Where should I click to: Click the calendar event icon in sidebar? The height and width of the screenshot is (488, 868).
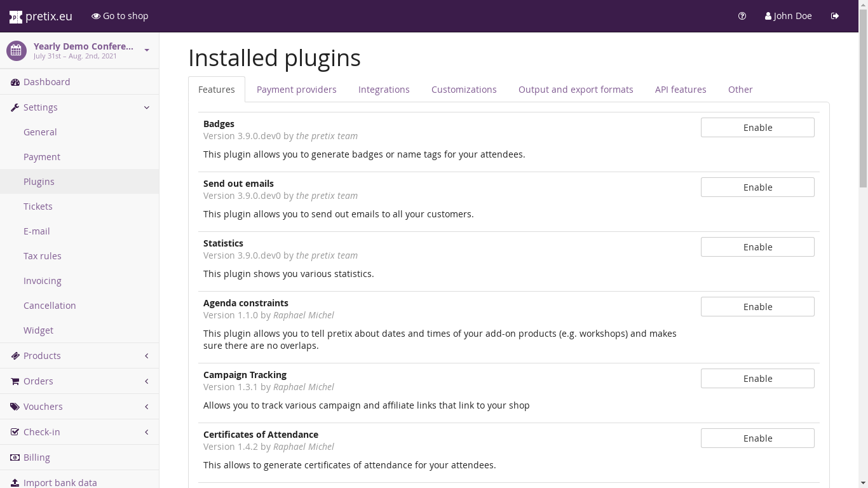[x=17, y=51]
